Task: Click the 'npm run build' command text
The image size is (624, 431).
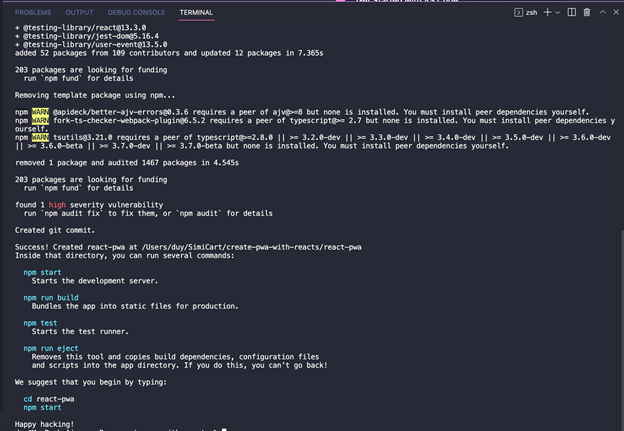Action: 51,298
